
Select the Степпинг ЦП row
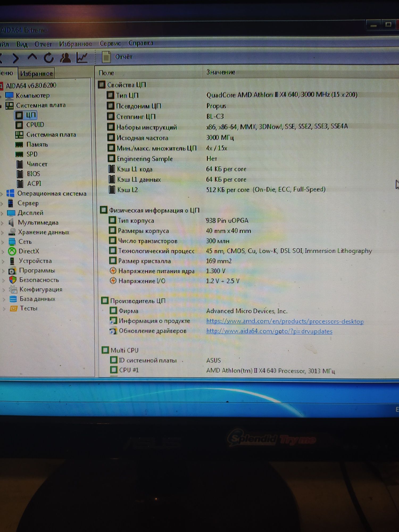165,117
